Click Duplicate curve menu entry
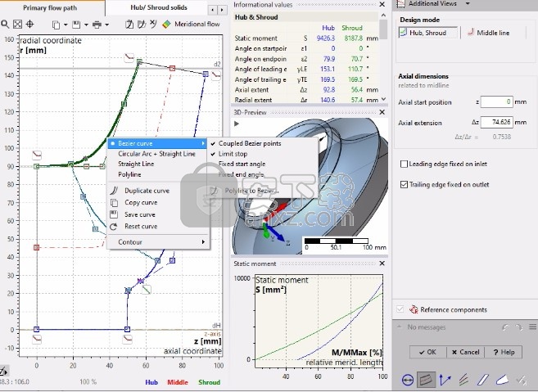Image resolution: width=538 pixels, height=392 pixels. pos(157,191)
